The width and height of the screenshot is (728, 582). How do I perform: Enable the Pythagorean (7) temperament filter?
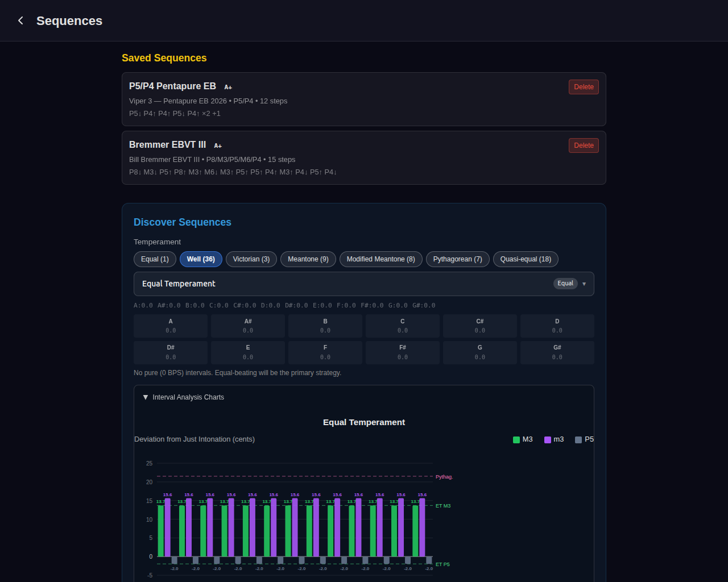(x=457, y=259)
